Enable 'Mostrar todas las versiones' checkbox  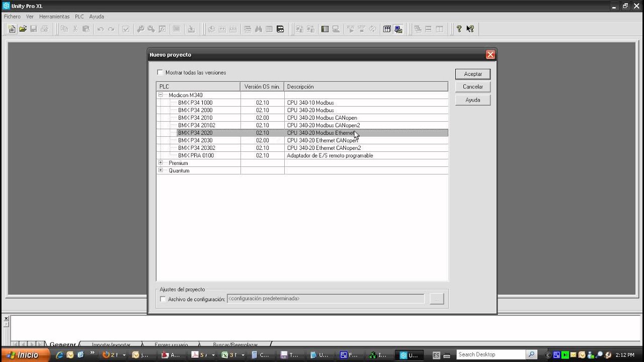pyautogui.click(x=160, y=72)
